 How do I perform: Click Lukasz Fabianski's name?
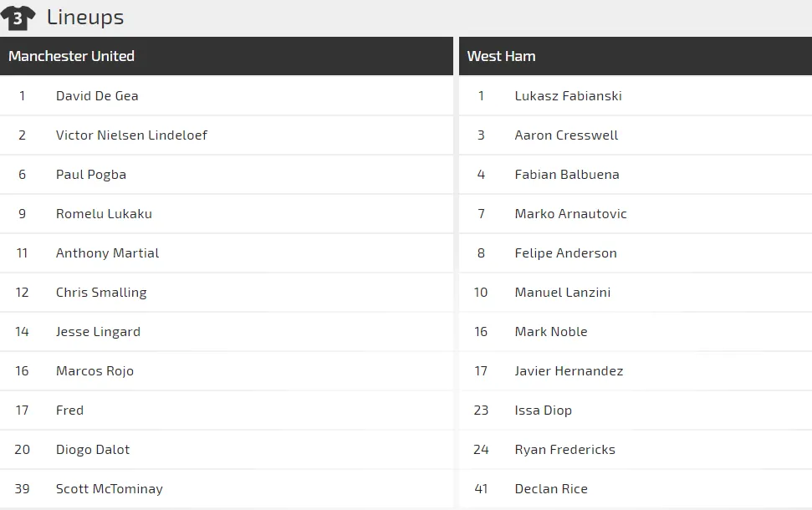568,95
